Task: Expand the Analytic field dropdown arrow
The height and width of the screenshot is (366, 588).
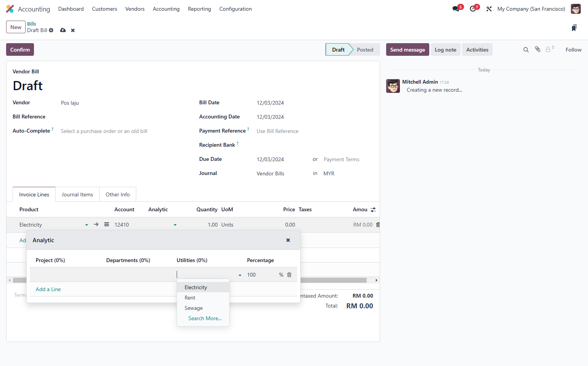Action: 175,225
